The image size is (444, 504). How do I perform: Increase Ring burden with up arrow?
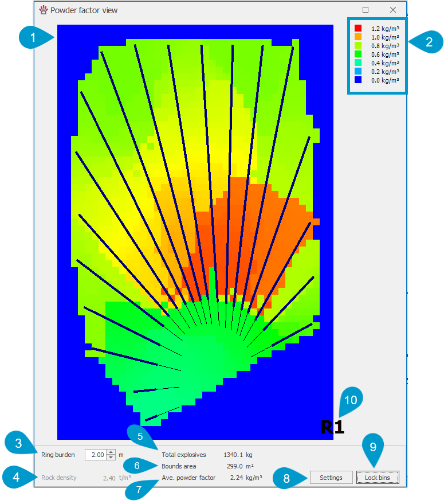(x=112, y=452)
